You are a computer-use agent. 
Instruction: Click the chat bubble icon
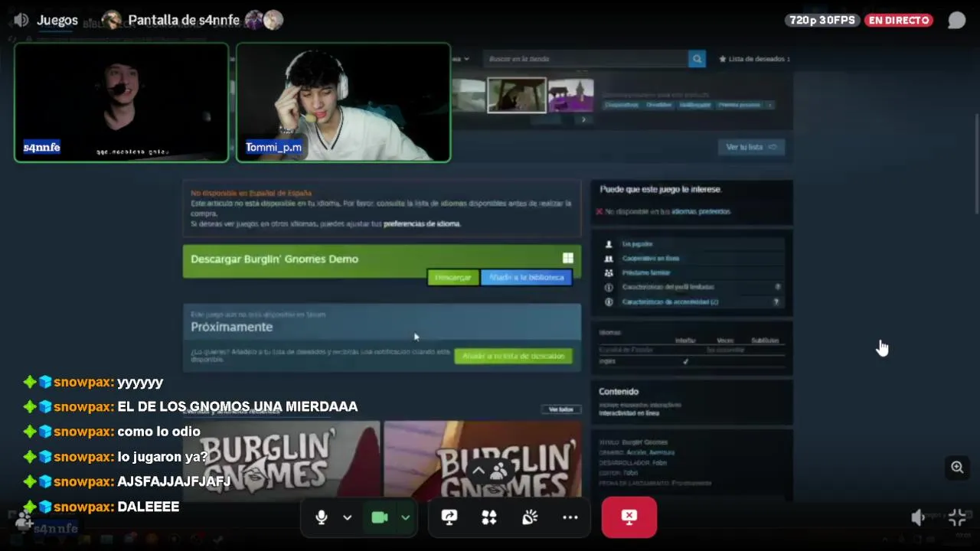956,21
